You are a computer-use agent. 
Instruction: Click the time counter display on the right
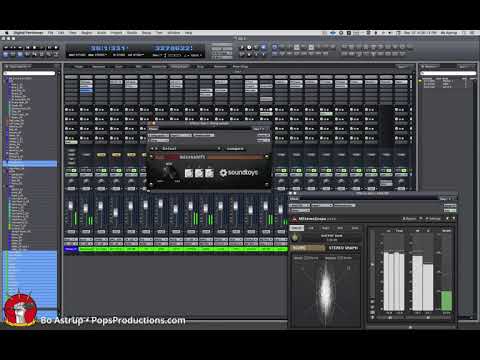pos(173,48)
